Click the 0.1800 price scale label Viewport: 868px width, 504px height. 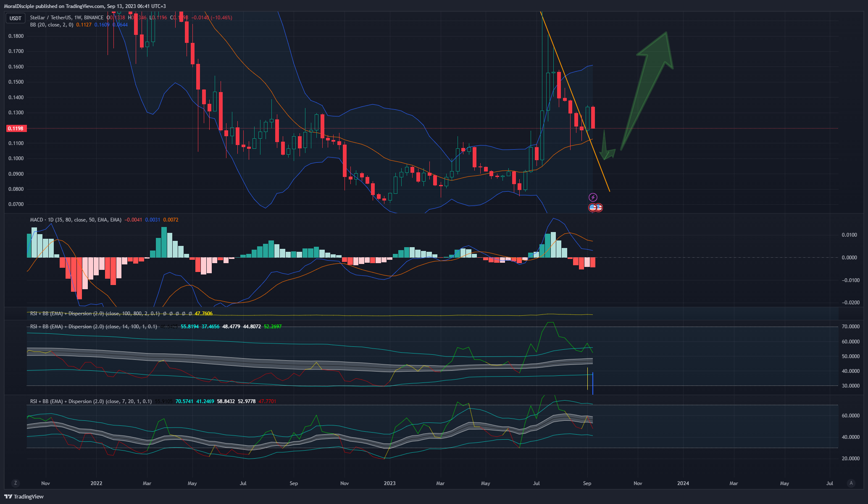click(16, 36)
